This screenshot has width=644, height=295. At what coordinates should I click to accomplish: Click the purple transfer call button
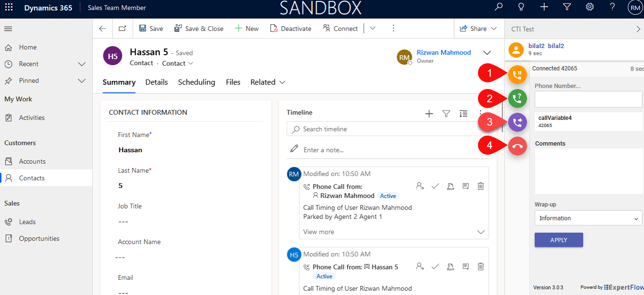[x=517, y=122]
